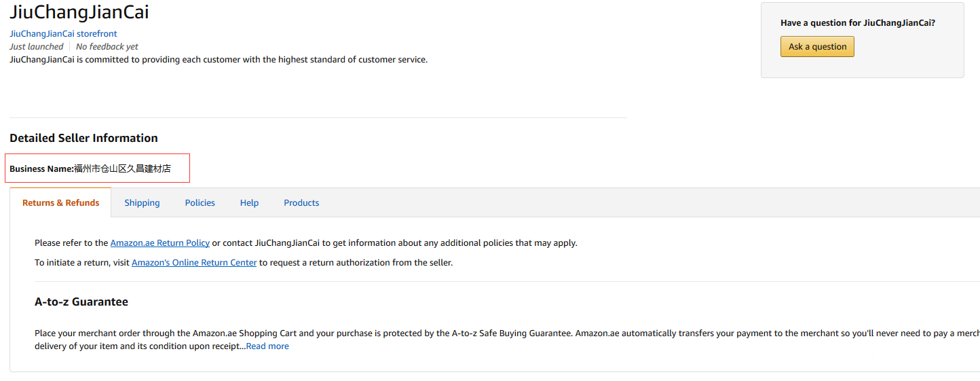Click the Chinese business name text
The height and width of the screenshot is (381, 980).
[122, 168]
